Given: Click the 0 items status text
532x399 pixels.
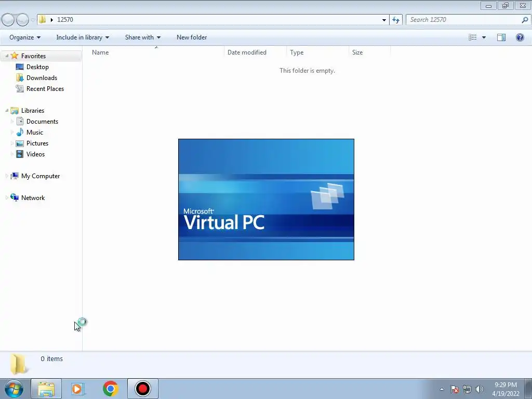Looking at the screenshot, I should coord(51,358).
